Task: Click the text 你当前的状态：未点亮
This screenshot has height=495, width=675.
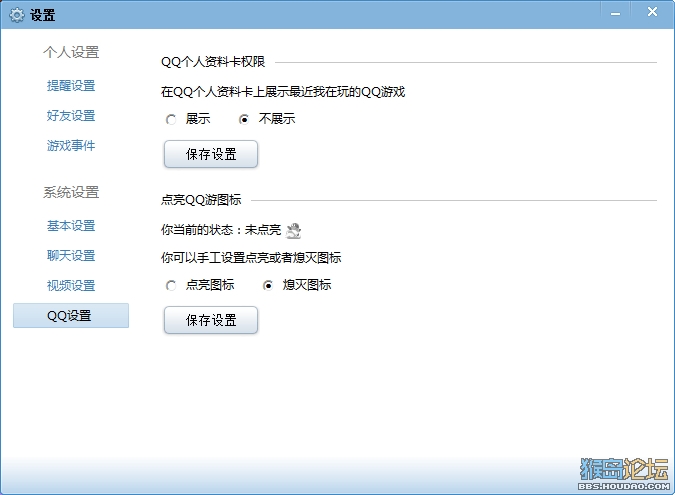Action: click(221, 230)
